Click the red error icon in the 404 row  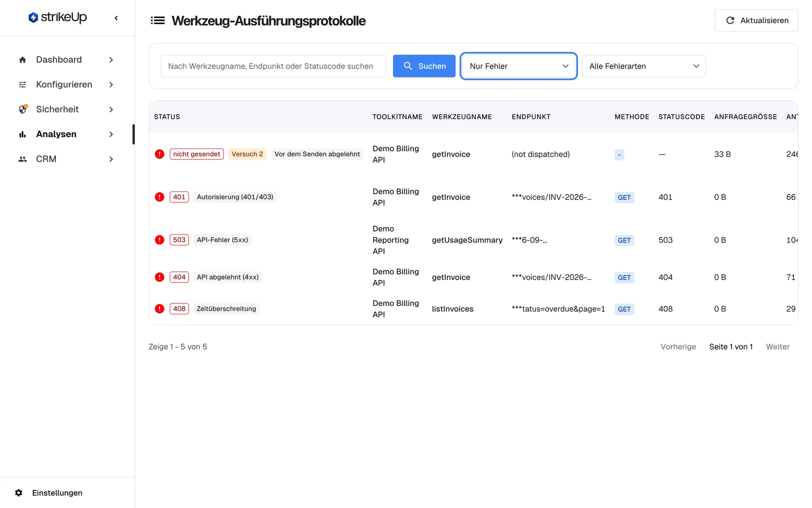click(x=159, y=277)
